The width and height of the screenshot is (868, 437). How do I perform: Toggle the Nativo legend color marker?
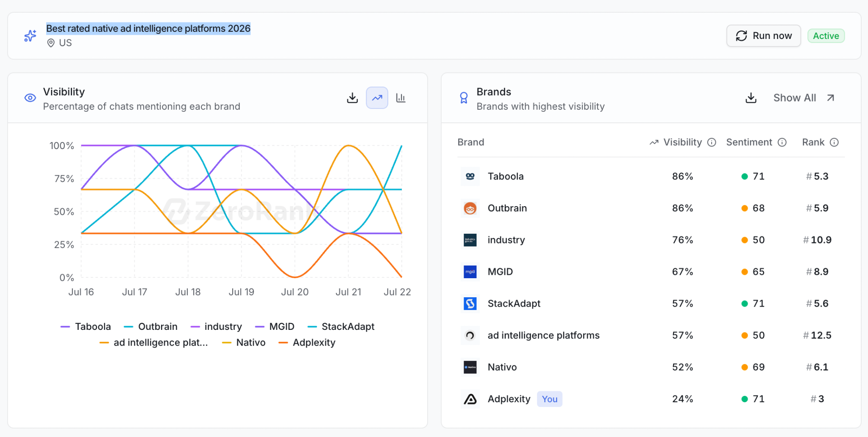[x=227, y=343]
